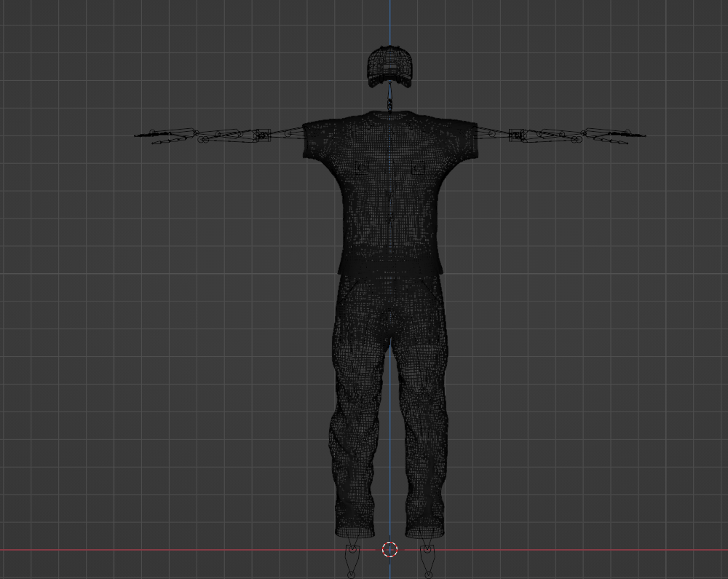Viewport: 728px width, 579px height.
Task: Select the right shirt sleeve mesh
Action: pyautogui.click(x=459, y=139)
